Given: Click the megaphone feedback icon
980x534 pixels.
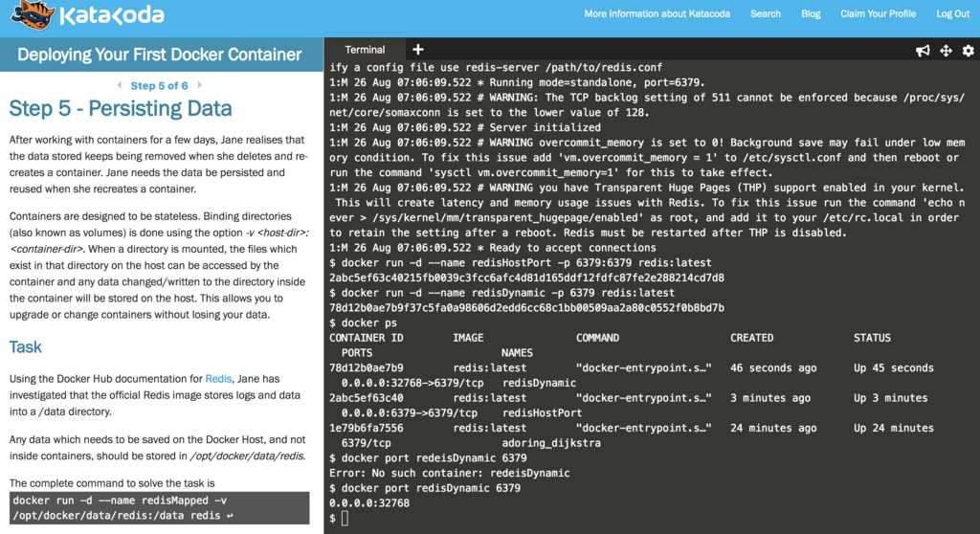Looking at the screenshot, I should (x=923, y=51).
